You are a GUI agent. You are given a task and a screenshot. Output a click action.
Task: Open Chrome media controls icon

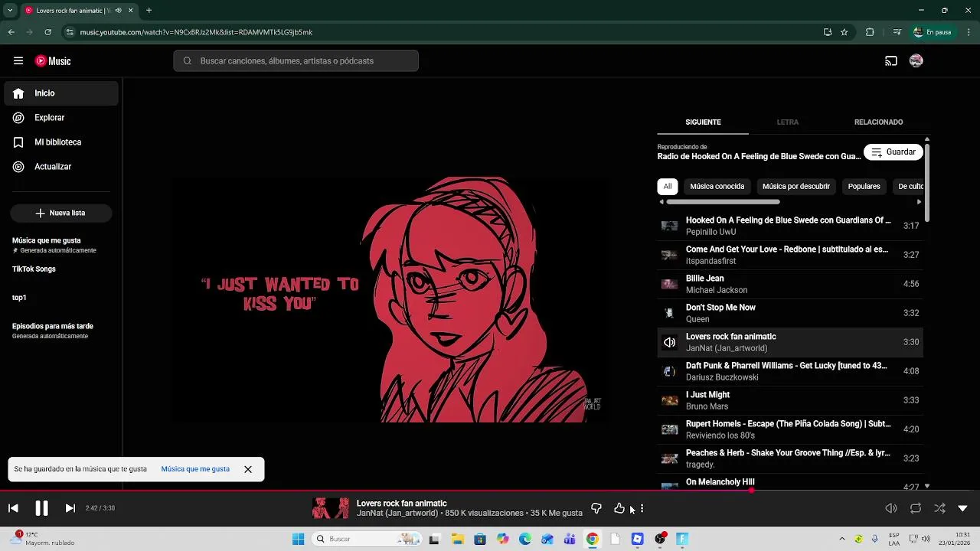pyautogui.click(x=897, y=32)
